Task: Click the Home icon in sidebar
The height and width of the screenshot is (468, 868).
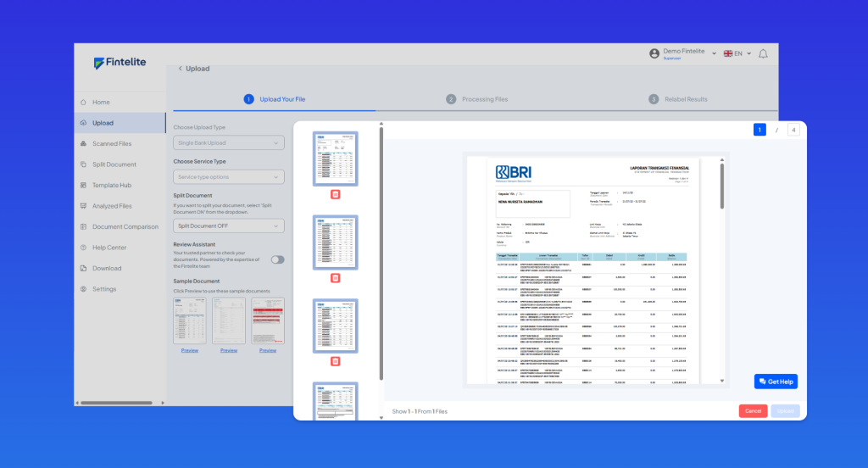Action: [83, 102]
